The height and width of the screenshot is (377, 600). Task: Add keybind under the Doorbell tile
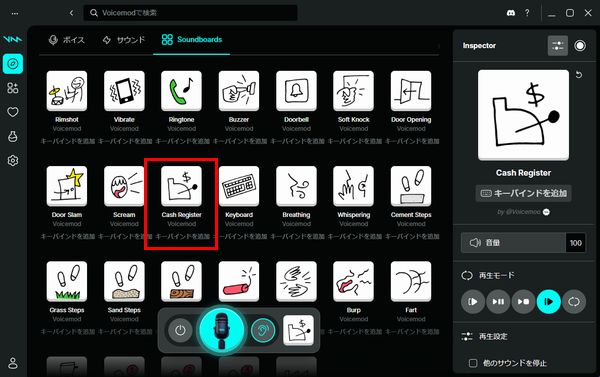coord(297,141)
